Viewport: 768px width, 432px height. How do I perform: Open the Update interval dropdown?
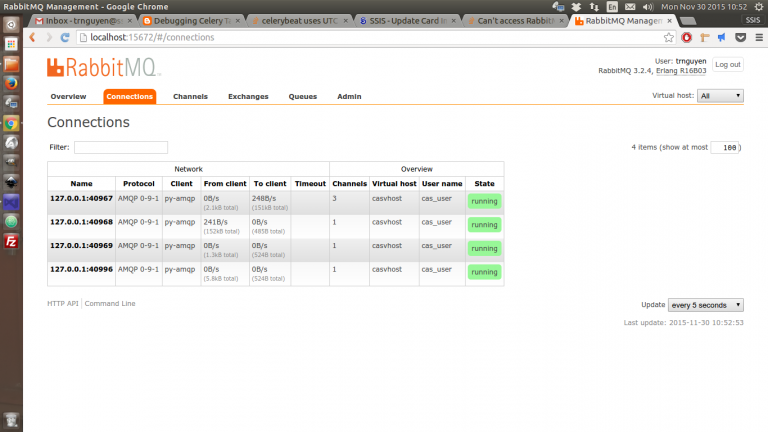(706, 305)
